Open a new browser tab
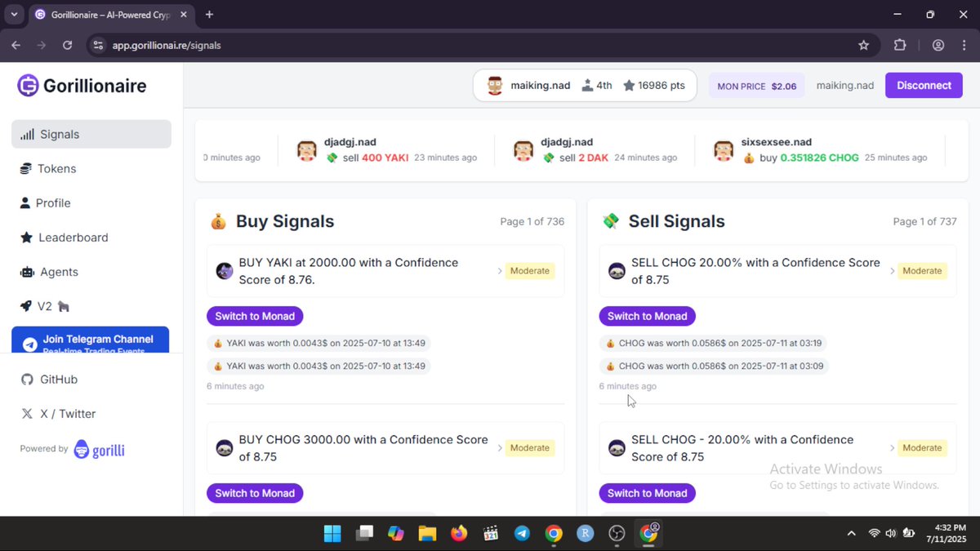 click(209, 15)
